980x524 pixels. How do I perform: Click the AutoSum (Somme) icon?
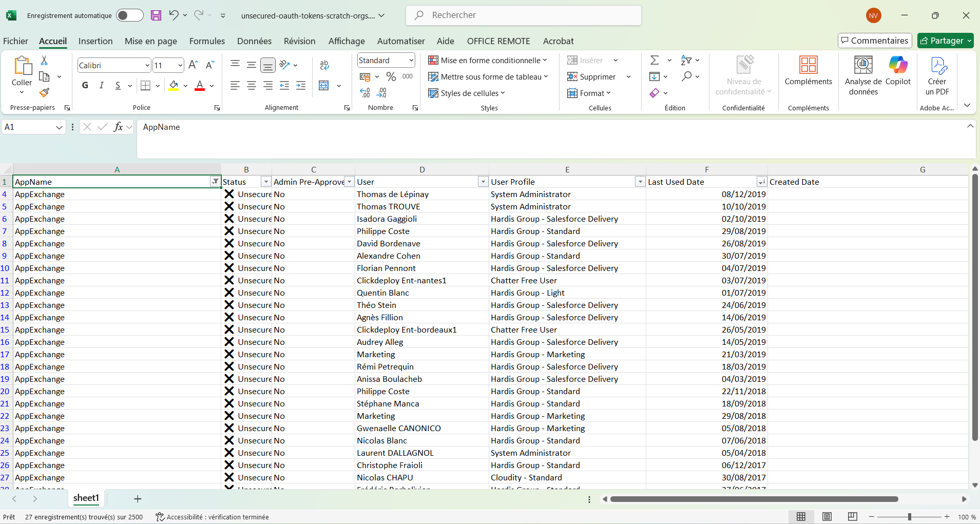[656, 60]
